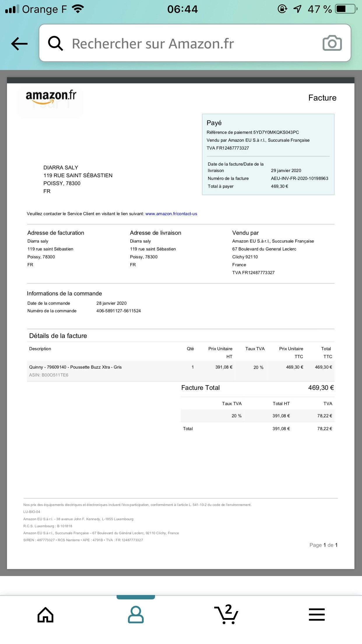Screen dimensions: 362x644
Task: Tap the 391,08 € unit price HT in item row
Action: (224, 367)
